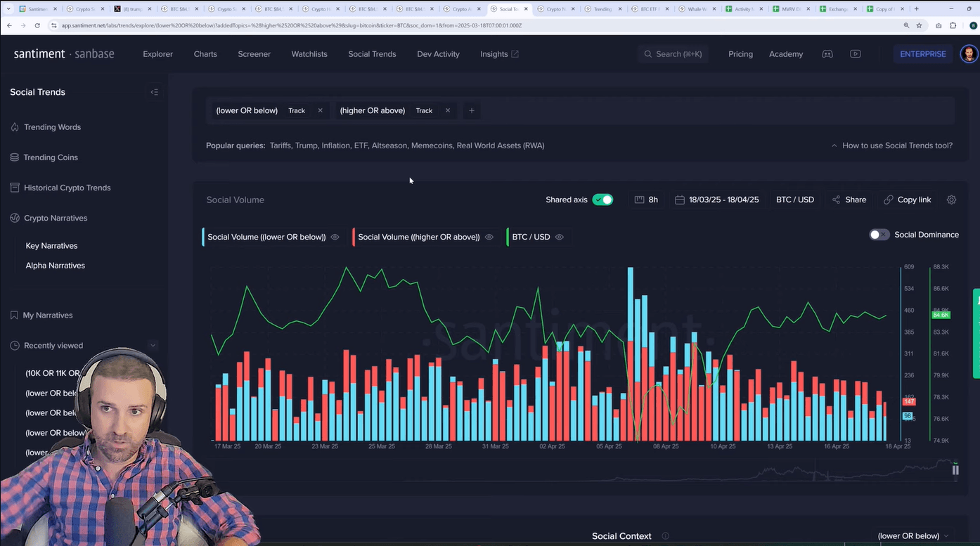Enable the Social Dominance toggle
Image resolution: width=980 pixels, height=546 pixels.
pos(879,235)
